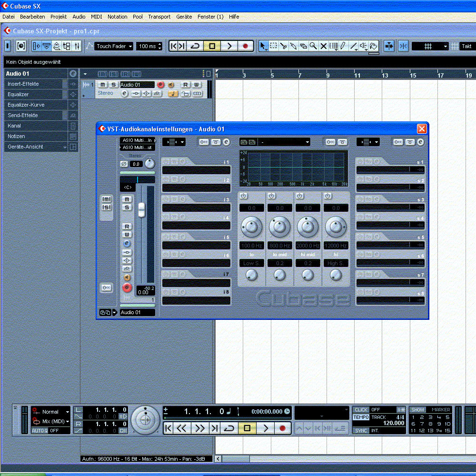Click Go to Previous Marker in toolbar

174,46
